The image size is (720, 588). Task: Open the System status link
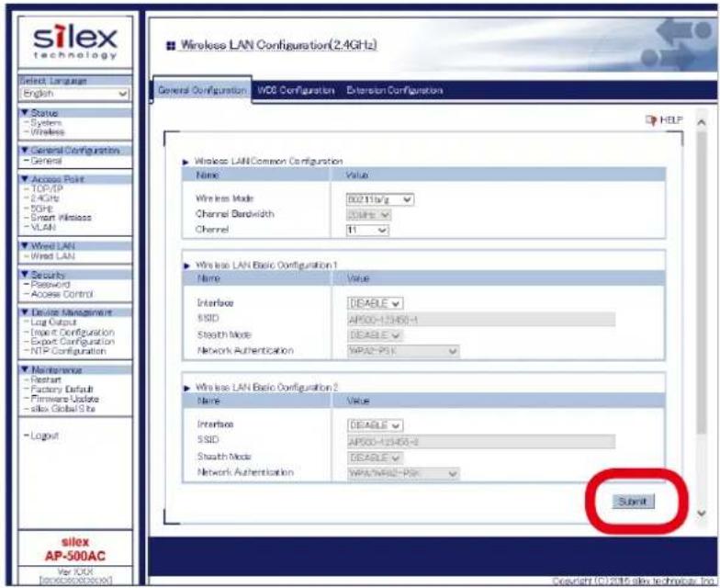pyautogui.click(x=46, y=123)
